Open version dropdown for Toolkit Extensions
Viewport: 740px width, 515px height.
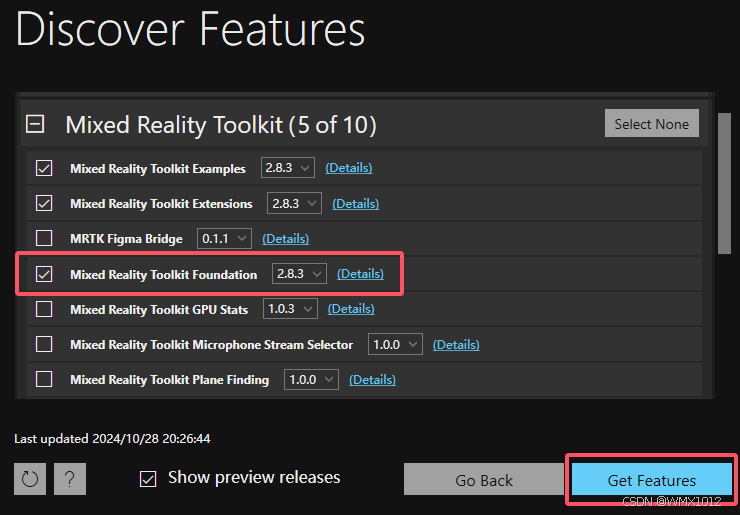294,203
